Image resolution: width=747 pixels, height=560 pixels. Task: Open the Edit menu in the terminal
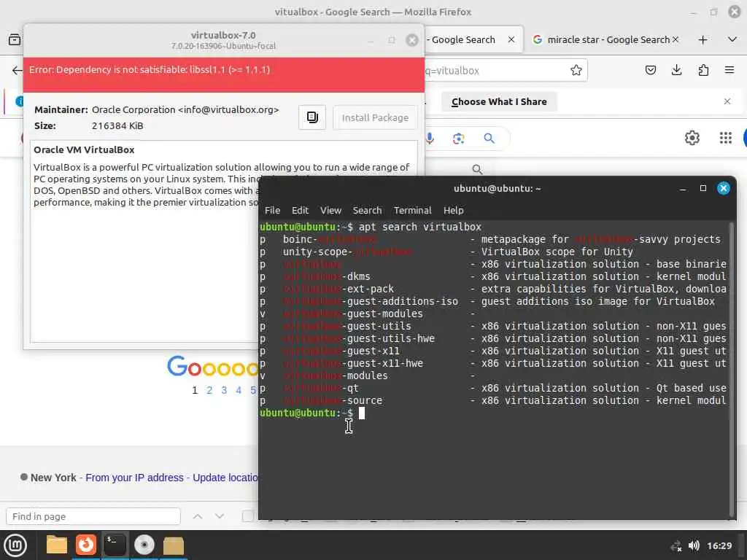(300, 210)
